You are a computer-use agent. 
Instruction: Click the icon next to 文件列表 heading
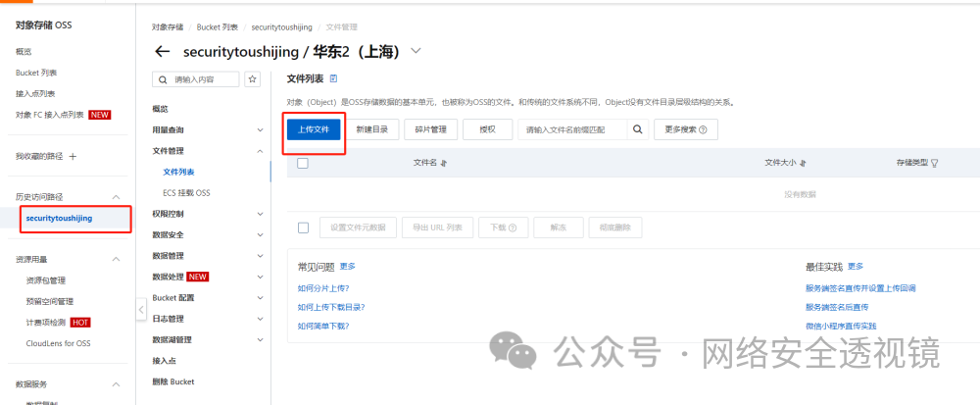click(x=333, y=78)
